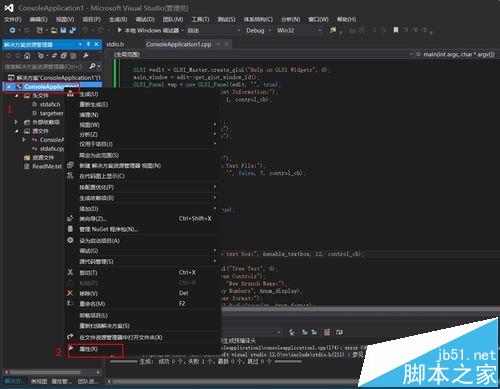This screenshot has height=389, width=500.
Task: Click the wrench icon beside 属性(R)
Action: click(x=70, y=348)
